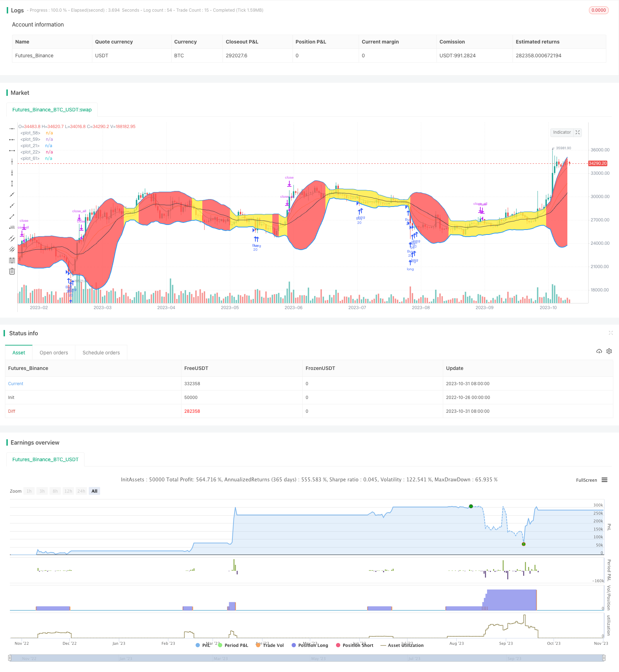This screenshot has height=672, width=619.
Task: Click the Futures_Binance cell in Account information
Action: (34, 56)
